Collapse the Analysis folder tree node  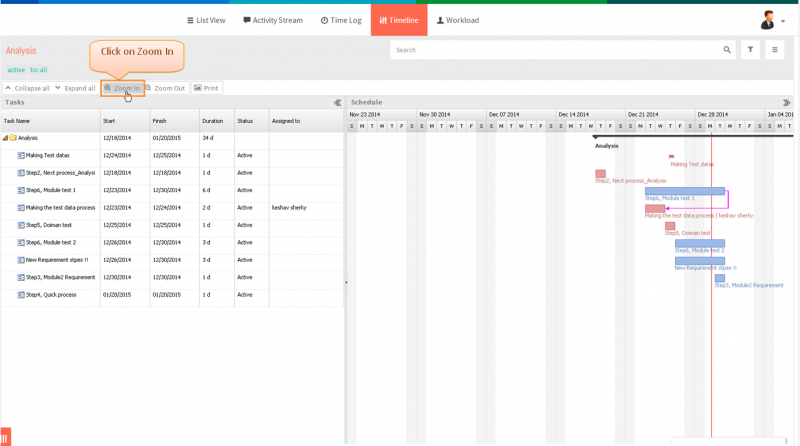pyautogui.click(x=5, y=138)
